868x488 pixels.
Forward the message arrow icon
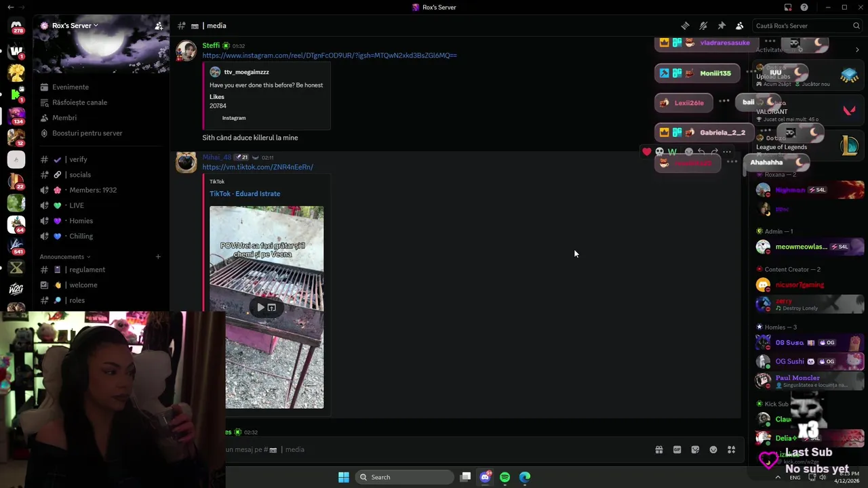coord(714,152)
